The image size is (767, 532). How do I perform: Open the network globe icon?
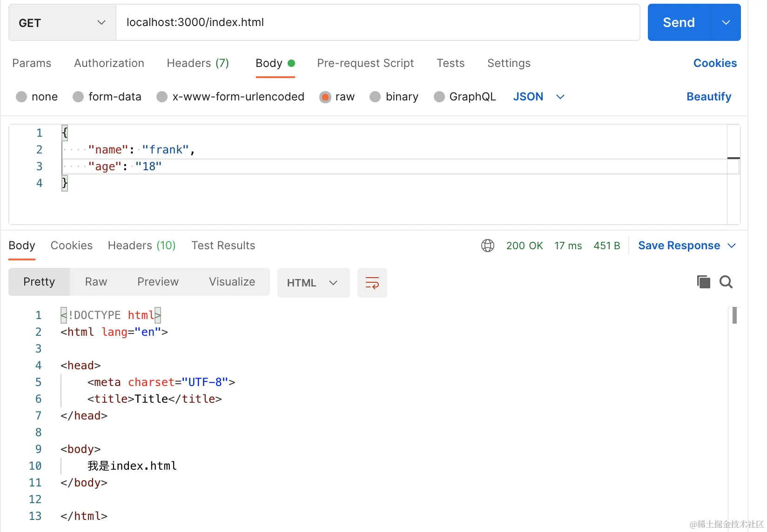point(488,246)
